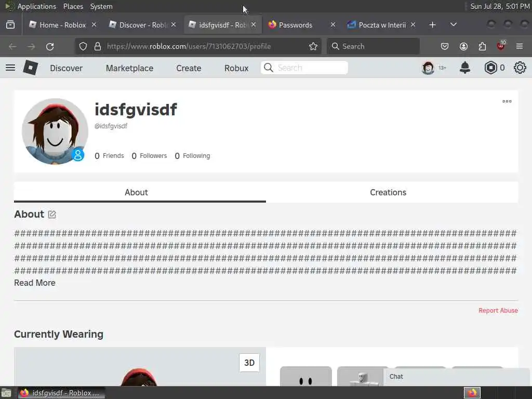
Task: Select idsfgvisdf - Roblox taskbar window button
Action: coord(61,393)
